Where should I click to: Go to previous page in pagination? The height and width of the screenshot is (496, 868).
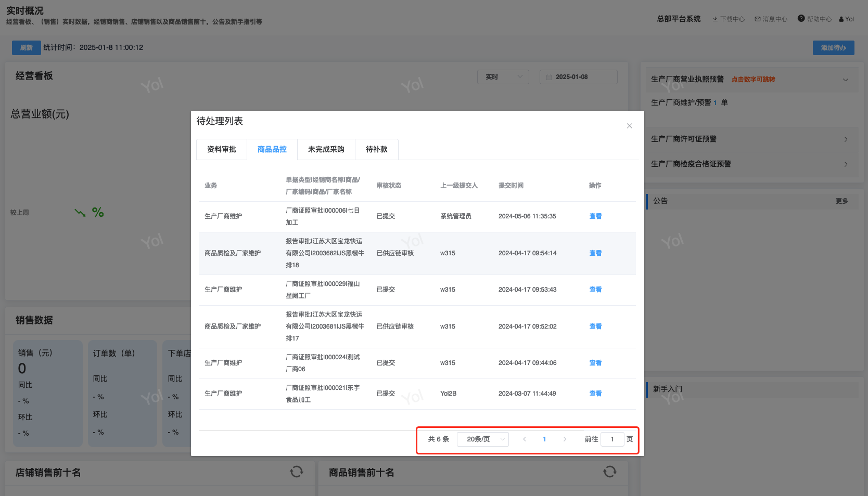click(x=525, y=439)
